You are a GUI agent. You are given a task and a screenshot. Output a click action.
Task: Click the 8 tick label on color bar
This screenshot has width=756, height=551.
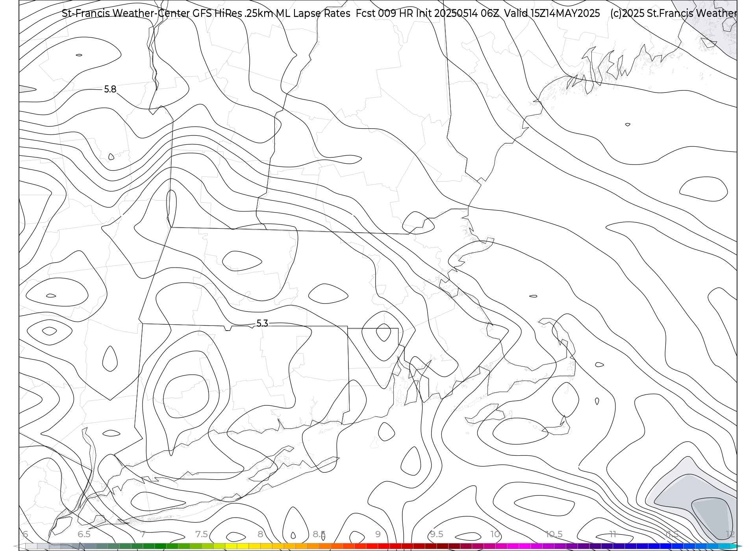click(260, 534)
